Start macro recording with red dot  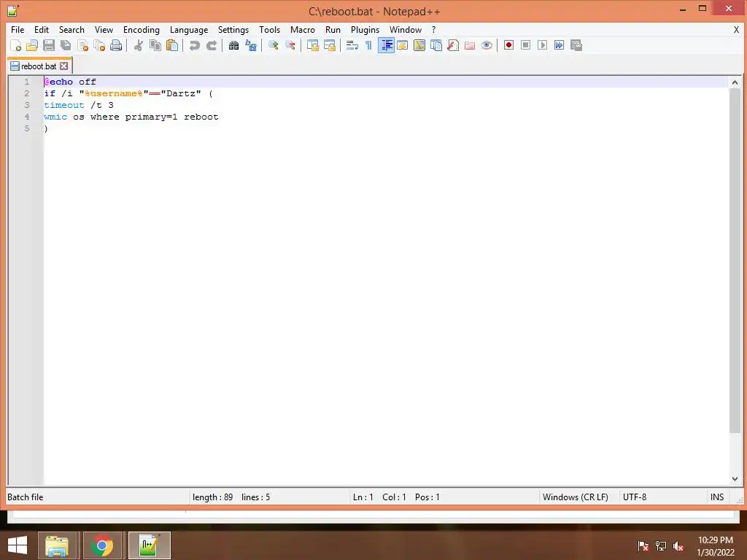click(508, 45)
